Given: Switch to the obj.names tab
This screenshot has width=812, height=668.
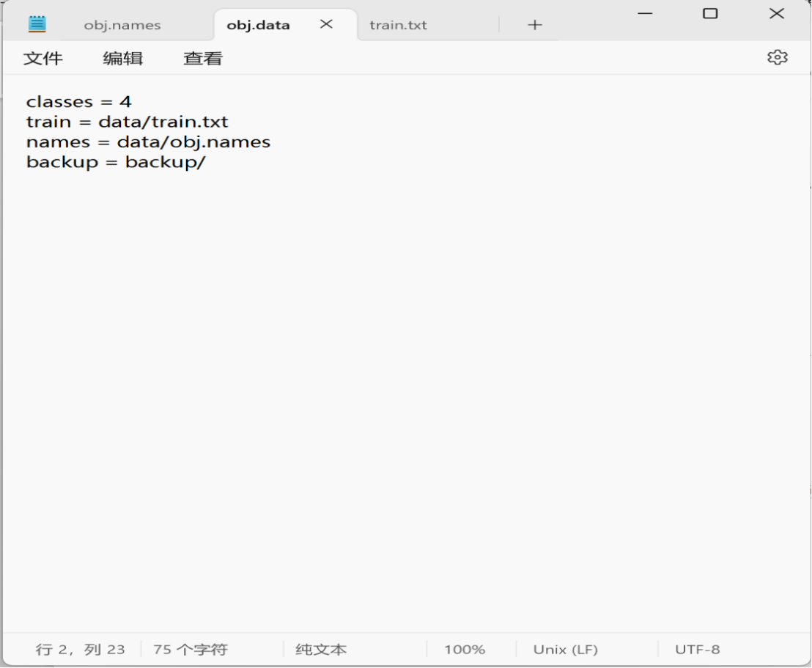Looking at the screenshot, I should [122, 25].
